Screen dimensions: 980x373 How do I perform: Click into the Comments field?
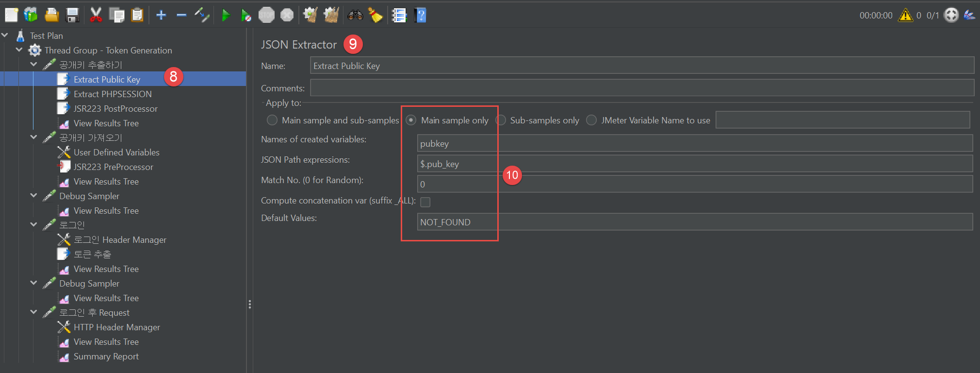pos(642,88)
